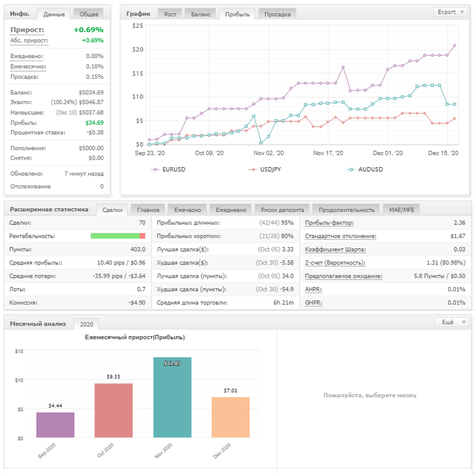476x473 pixels.
Task: Click the Ежемесячно label
Action: click(28, 66)
